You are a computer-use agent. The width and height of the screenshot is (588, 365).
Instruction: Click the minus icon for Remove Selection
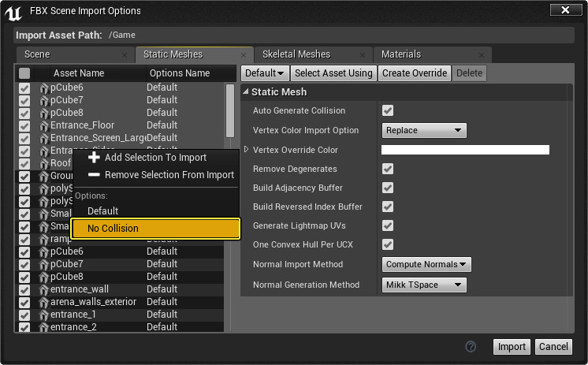(94, 175)
